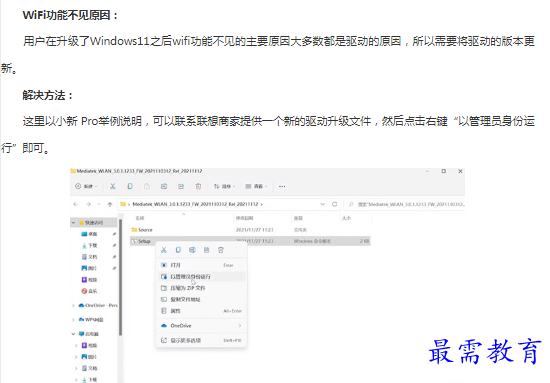Minimize the Explorer window

coord(427,171)
